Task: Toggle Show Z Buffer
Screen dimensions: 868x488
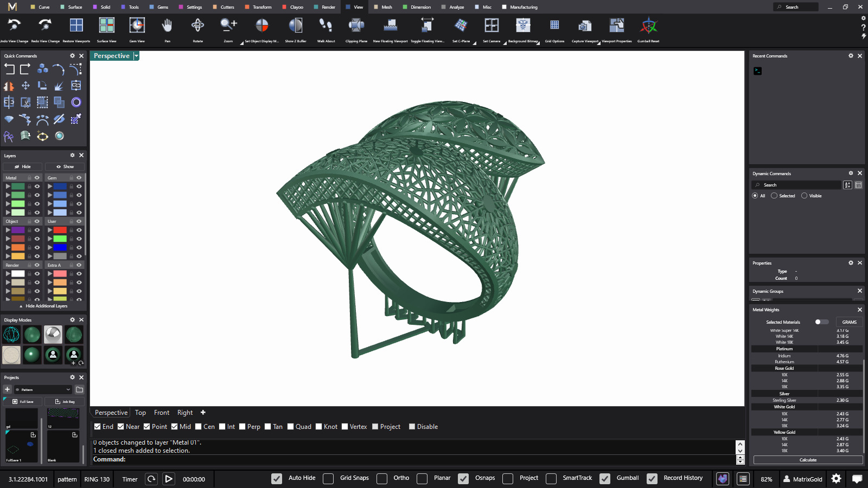Action: coord(296,25)
